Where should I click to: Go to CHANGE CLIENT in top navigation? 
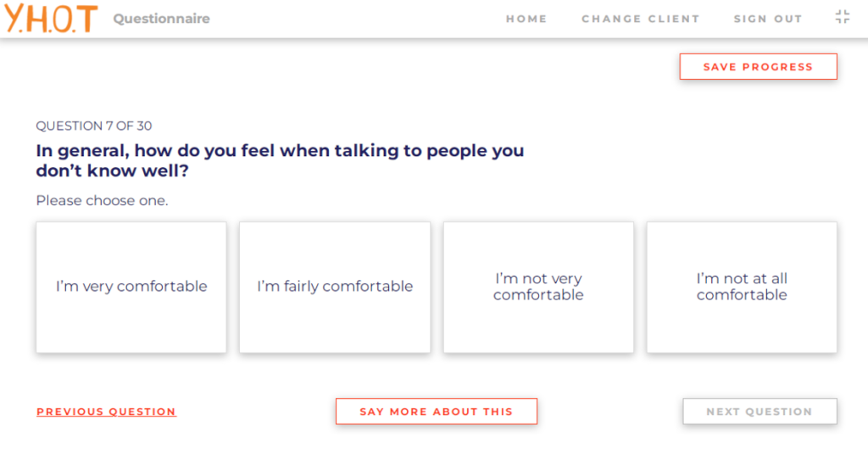(641, 19)
